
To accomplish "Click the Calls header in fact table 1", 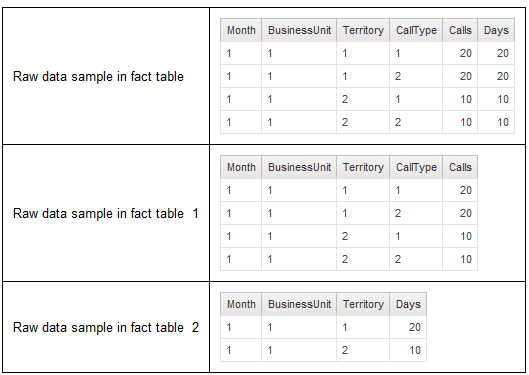I will pyautogui.click(x=460, y=167).
